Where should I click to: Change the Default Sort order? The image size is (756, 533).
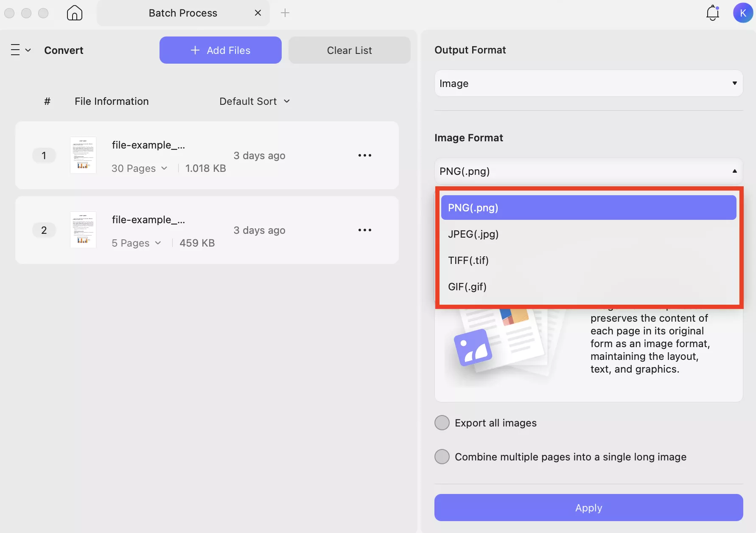pyautogui.click(x=254, y=101)
